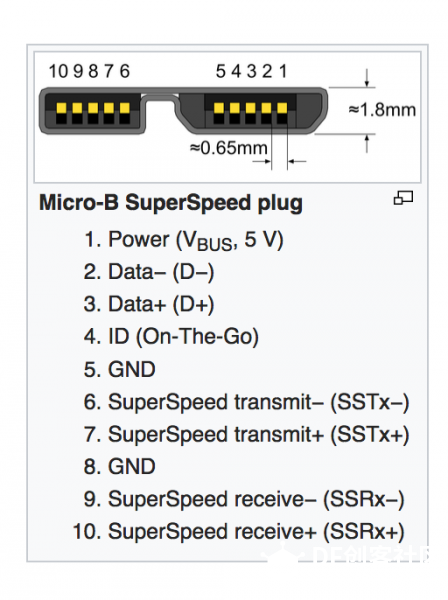Click the pin 8 "GND" list entry
Image resolution: width=448 pixels, height=600 pixels.
coord(119,467)
